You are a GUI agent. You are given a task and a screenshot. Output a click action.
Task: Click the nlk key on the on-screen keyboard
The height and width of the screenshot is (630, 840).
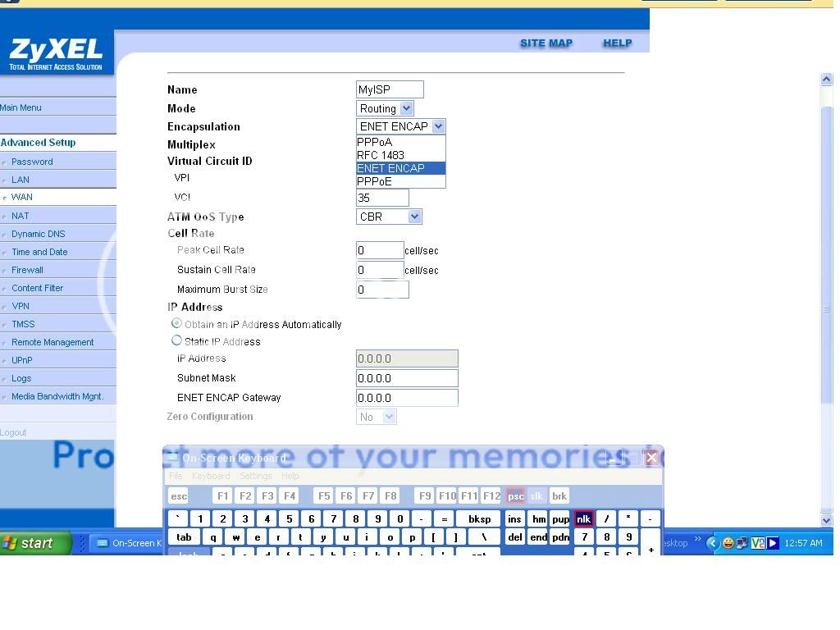(x=583, y=518)
